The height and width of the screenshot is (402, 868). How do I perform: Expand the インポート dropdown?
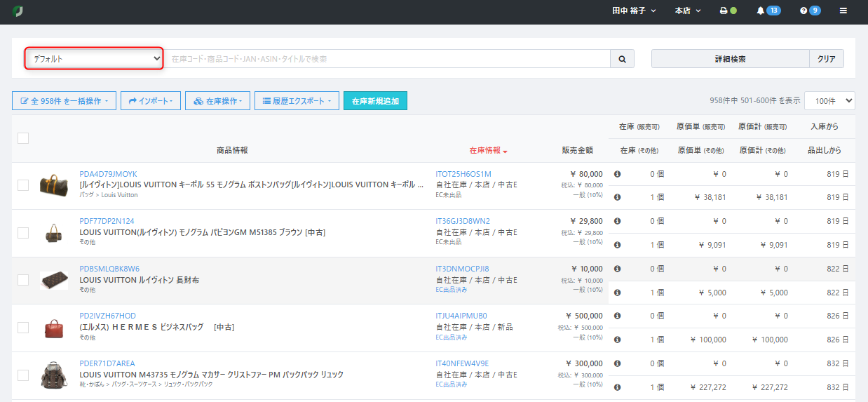(x=151, y=101)
